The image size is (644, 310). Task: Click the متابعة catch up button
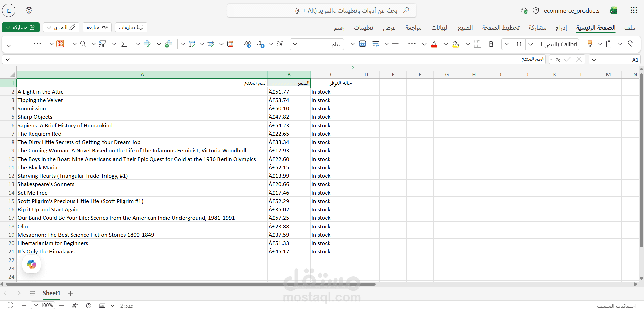[x=97, y=27]
